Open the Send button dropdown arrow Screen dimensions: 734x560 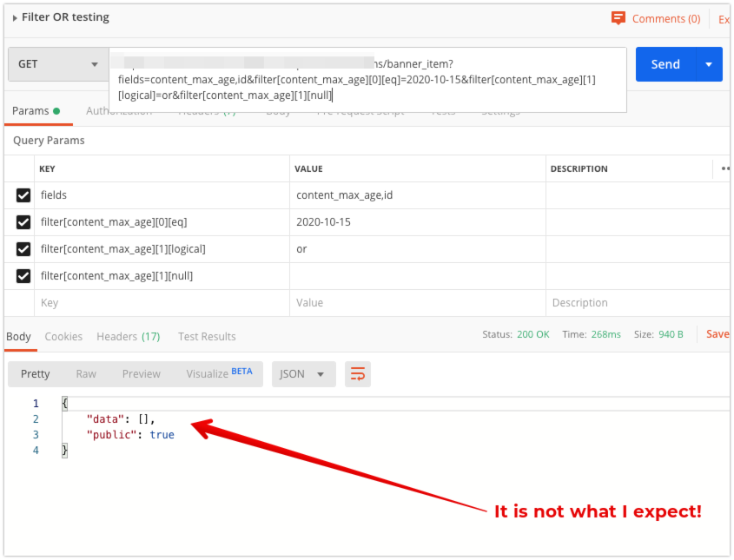[x=709, y=64]
